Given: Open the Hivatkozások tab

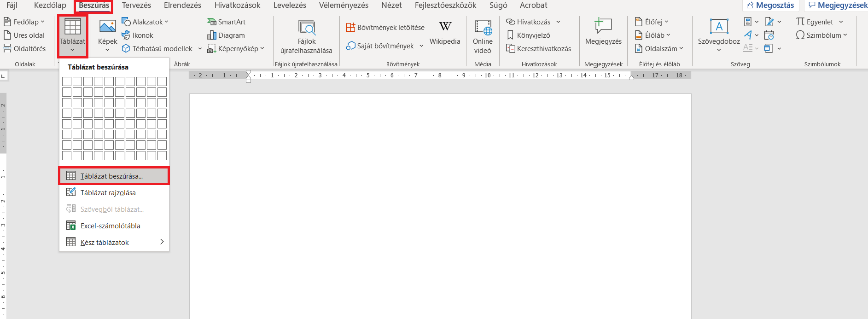Looking at the screenshot, I should point(237,6).
